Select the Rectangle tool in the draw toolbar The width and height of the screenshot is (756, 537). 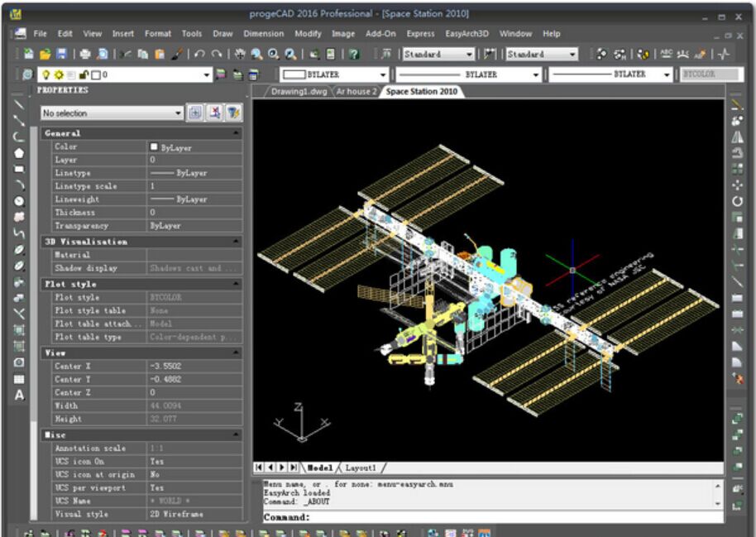click(19, 169)
